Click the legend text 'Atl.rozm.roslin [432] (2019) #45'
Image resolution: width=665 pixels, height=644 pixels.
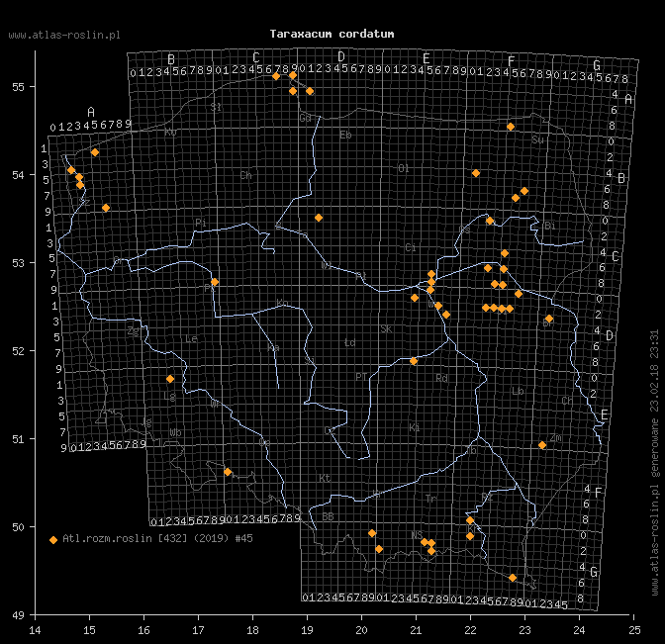157,538
